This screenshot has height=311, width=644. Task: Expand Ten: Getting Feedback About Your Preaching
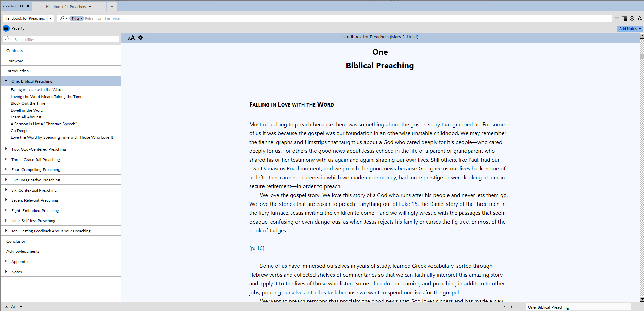point(6,231)
